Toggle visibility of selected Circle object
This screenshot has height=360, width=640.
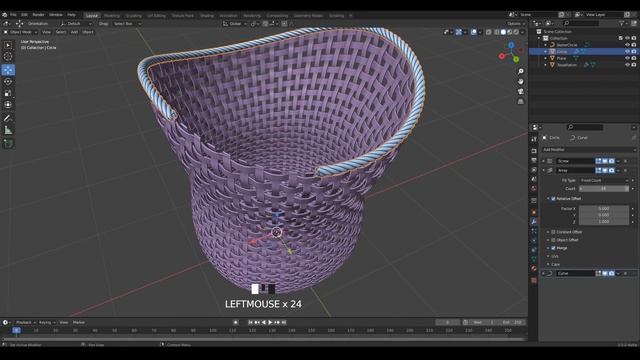627,51
